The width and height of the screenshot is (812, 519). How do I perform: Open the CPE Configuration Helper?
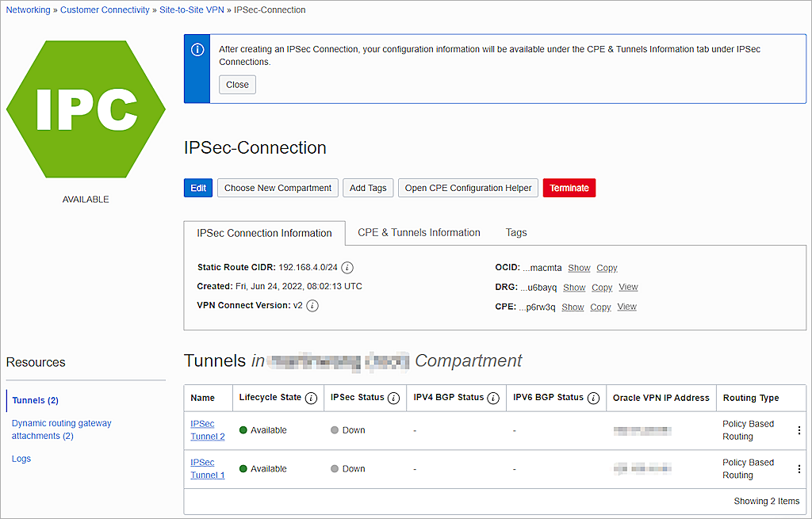click(468, 188)
